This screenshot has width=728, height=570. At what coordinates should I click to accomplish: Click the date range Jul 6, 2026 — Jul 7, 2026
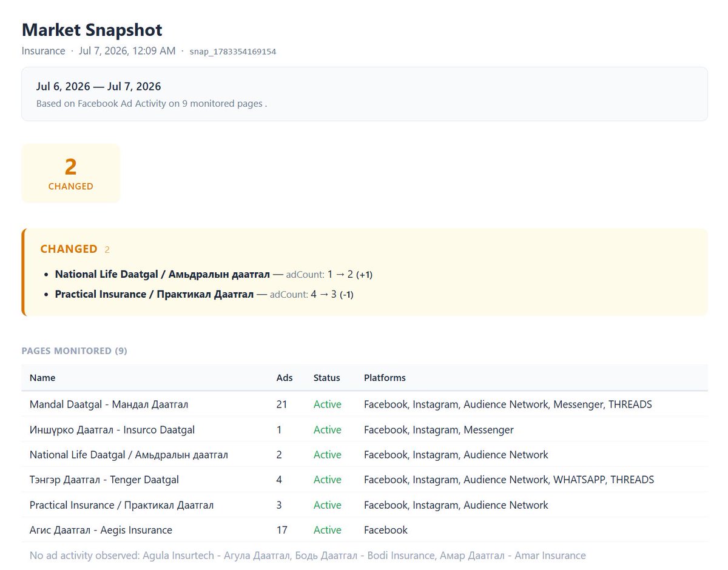99,87
